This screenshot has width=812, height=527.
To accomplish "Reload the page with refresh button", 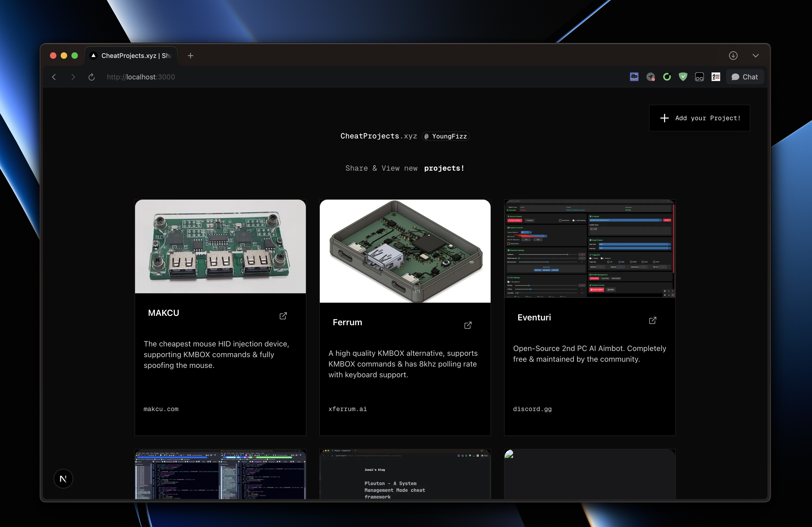I will pos(92,77).
